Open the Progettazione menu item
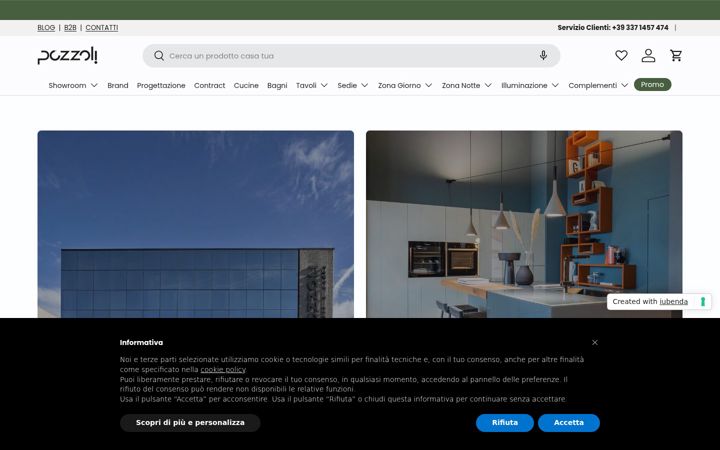 click(x=161, y=85)
